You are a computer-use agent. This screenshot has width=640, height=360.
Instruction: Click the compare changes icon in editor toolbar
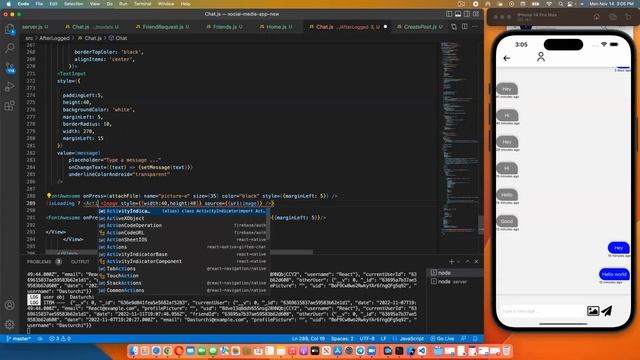[454, 27]
